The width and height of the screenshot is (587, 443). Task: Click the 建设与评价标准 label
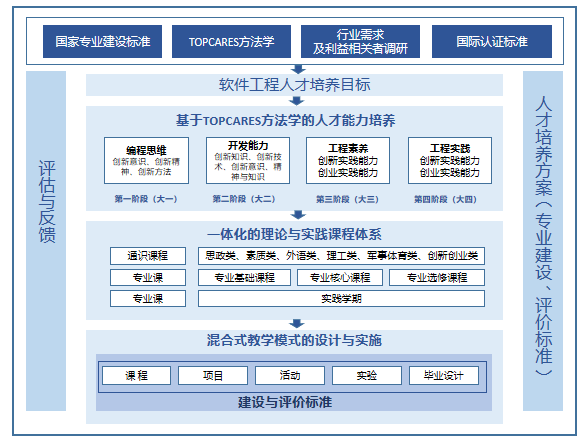coord(285,402)
